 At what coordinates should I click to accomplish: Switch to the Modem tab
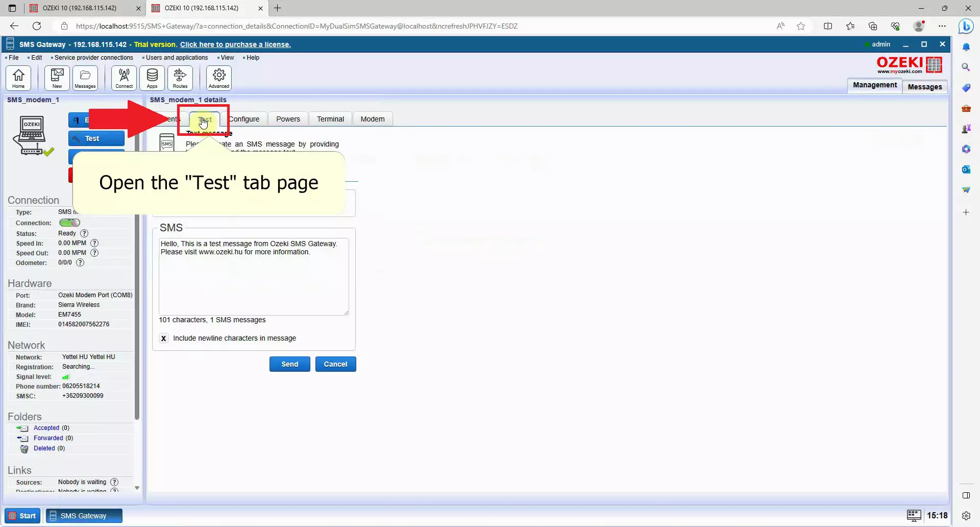[x=373, y=119]
